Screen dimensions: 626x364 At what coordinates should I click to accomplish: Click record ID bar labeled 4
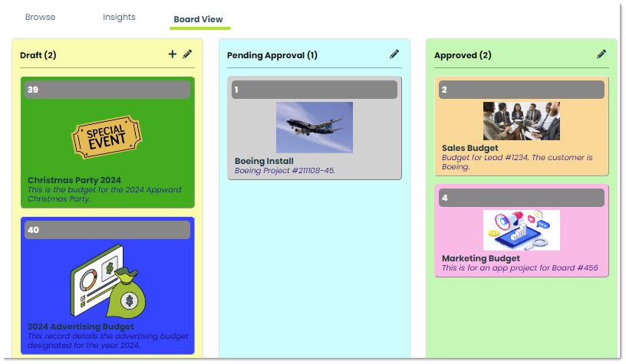click(522, 198)
